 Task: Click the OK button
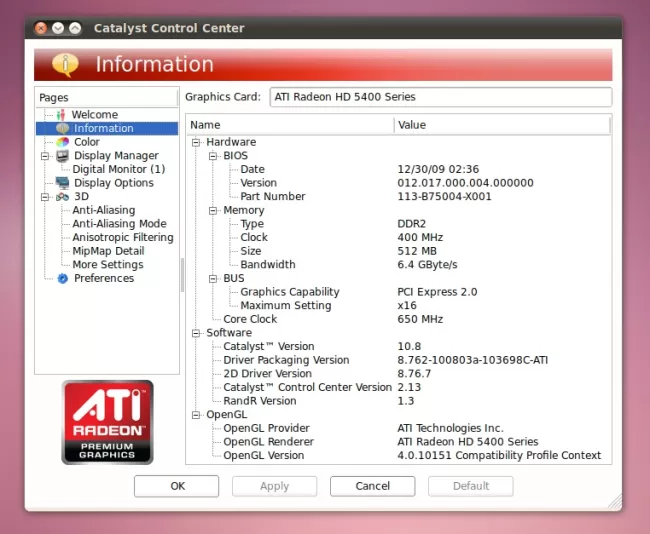coord(177,486)
